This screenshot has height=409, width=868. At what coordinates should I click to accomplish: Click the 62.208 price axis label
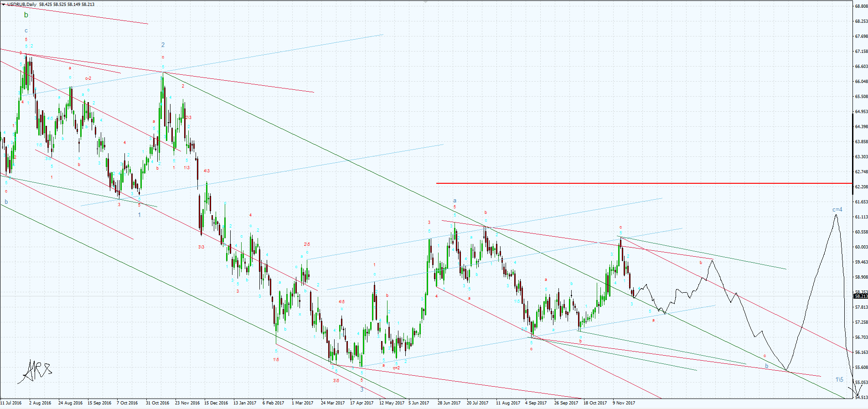click(861, 187)
